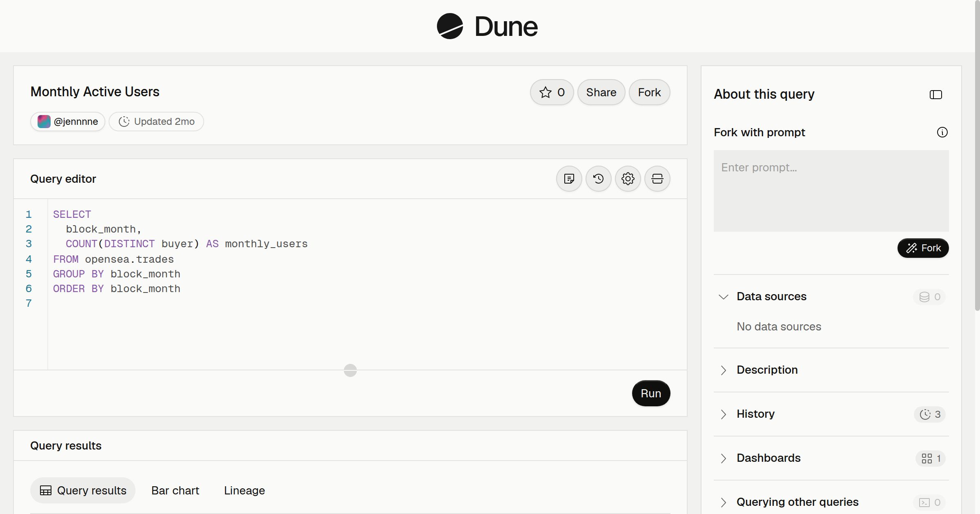
Task: Click the Updated 2mo chip
Action: (156, 122)
